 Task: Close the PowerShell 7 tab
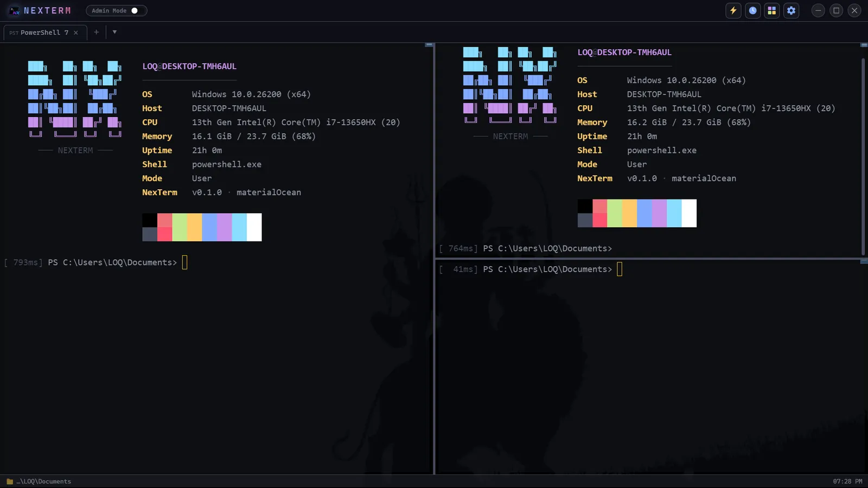[x=76, y=33]
